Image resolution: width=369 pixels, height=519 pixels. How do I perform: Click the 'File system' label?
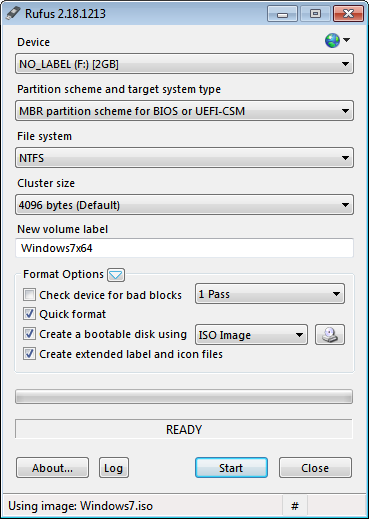click(44, 136)
